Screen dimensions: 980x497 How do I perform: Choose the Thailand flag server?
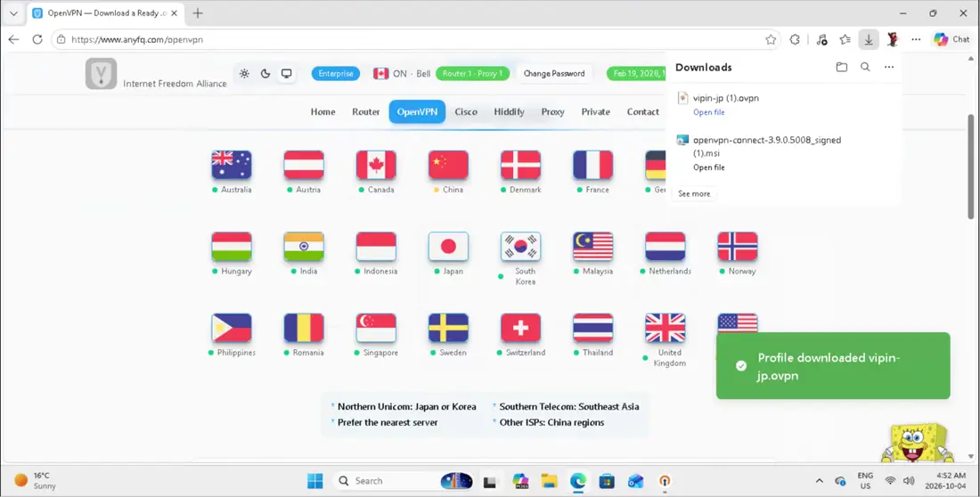pos(593,328)
